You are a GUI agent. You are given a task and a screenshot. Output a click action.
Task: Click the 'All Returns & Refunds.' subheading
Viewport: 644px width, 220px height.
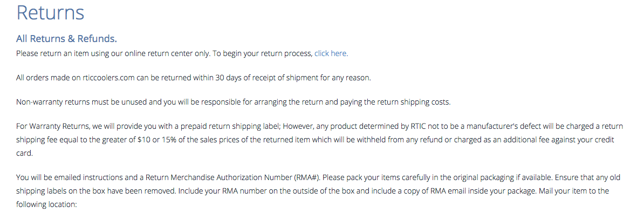(66, 39)
